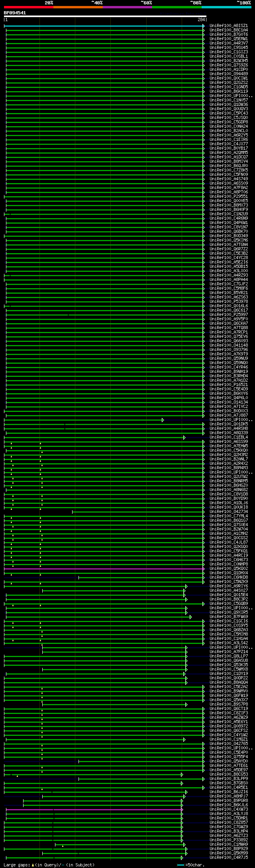This screenshot has width=255, height=868.
Task: Click the UniRef100_O42734 entry
Action: click(229, 512)
